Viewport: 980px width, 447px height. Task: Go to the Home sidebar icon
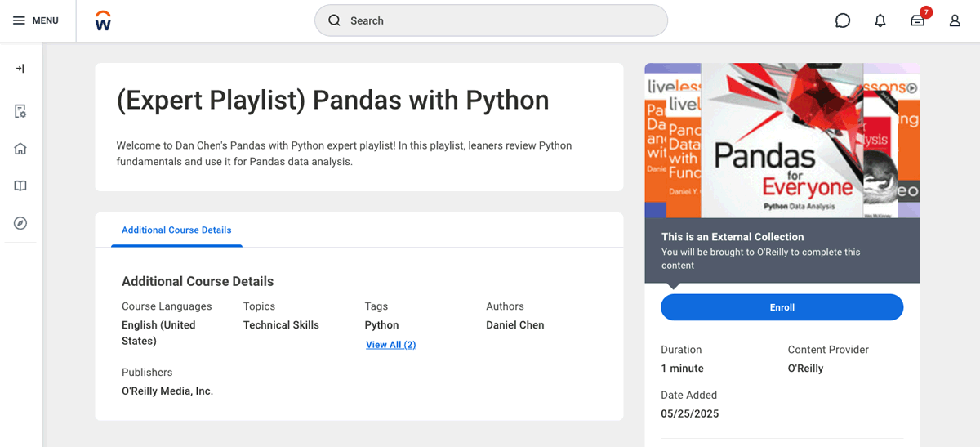[x=20, y=149]
